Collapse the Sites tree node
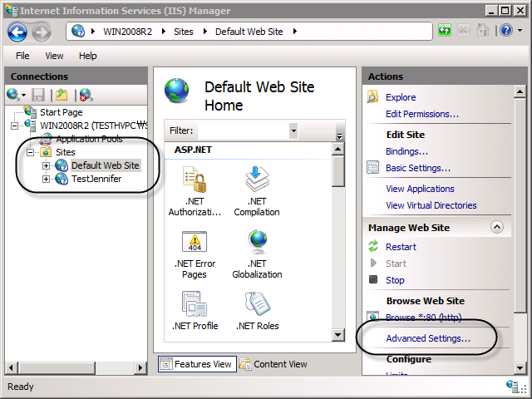Viewport: 532px width, 399px height. coord(31,152)
